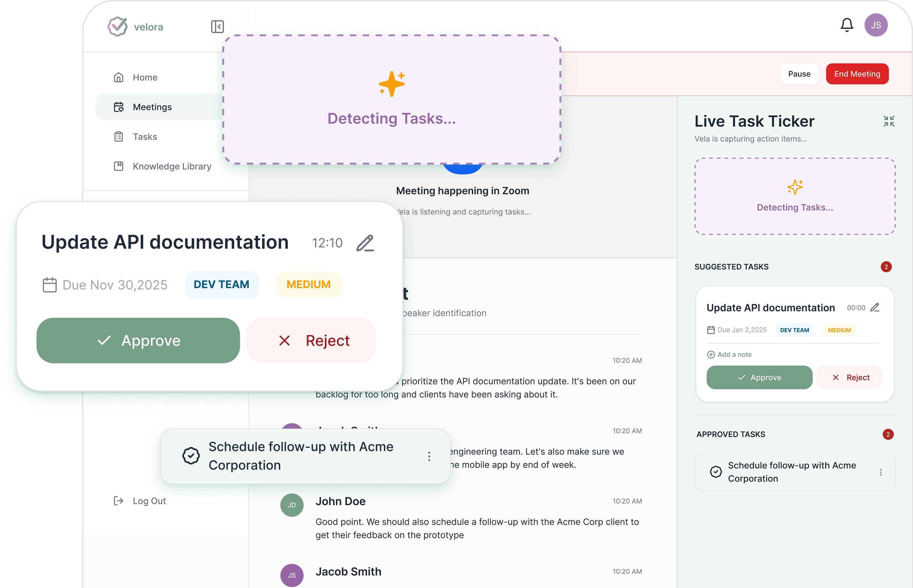Image resolution: width=913 pixels, height=588 pixels.
Task: Click the sparkle icon in the ticker's Detecting Tasks box
Action: point(795,187)
